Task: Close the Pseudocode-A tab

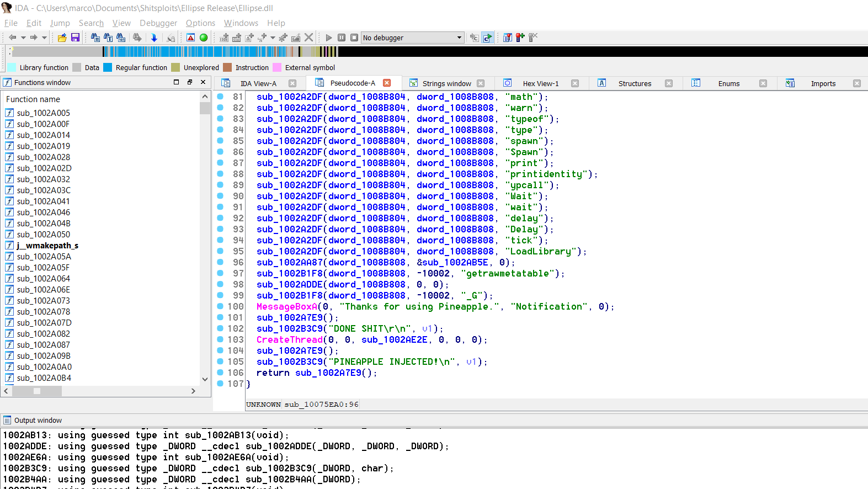Action: point(387,83)
